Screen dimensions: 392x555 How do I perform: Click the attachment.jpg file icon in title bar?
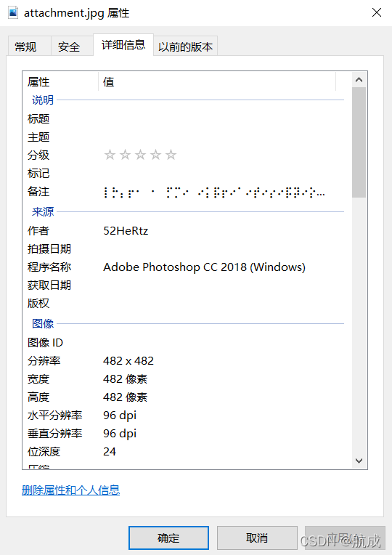[x=13, y=13]
